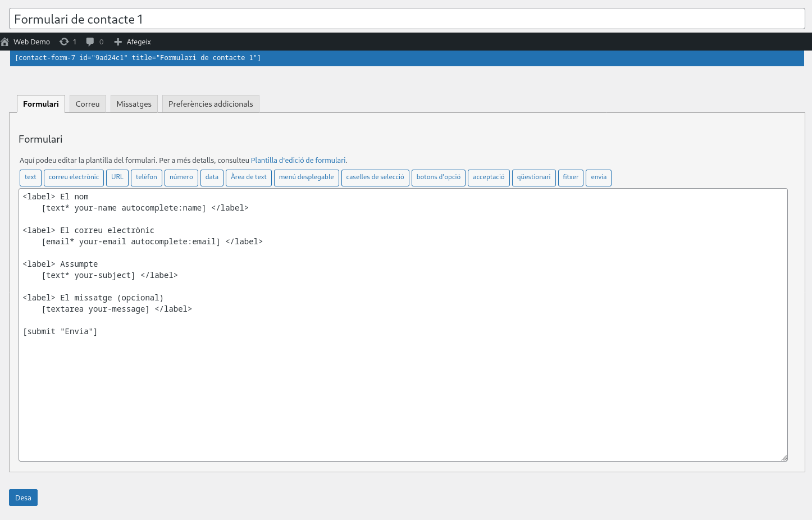Select the Formulari tab
This screenshot has height=520, width=812.
click(x=41, y=104)
